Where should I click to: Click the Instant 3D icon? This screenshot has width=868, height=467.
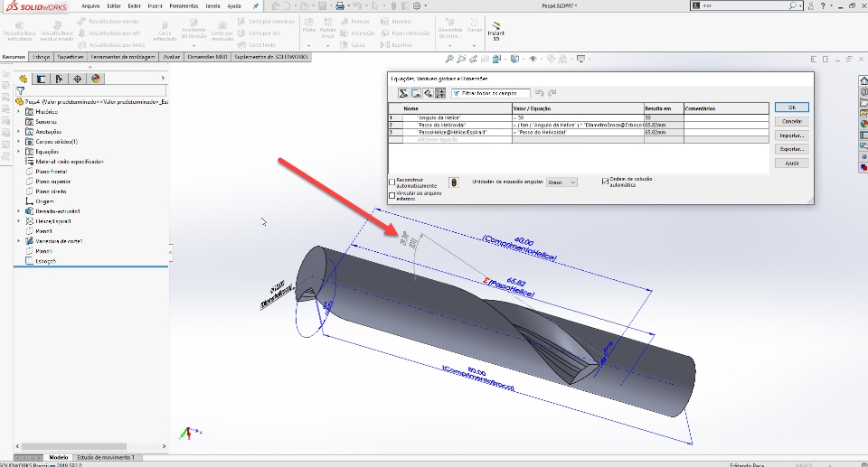tap(496, 31)
